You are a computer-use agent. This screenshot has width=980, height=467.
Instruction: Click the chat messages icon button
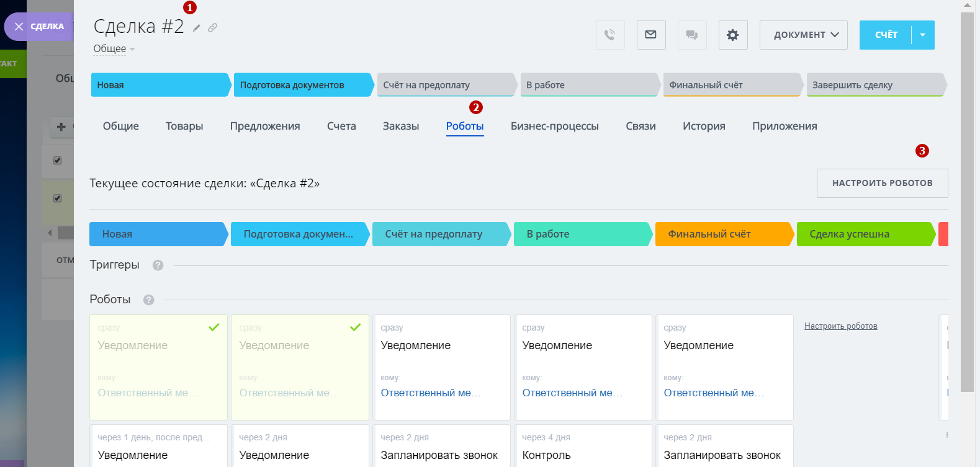pos(692,35)
